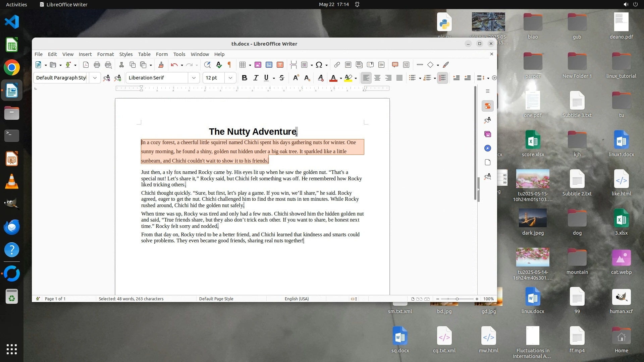This screenshot has height=362, width=644.
Task: Enable center alignment for the paragraph
Action: tap(377, 78)
